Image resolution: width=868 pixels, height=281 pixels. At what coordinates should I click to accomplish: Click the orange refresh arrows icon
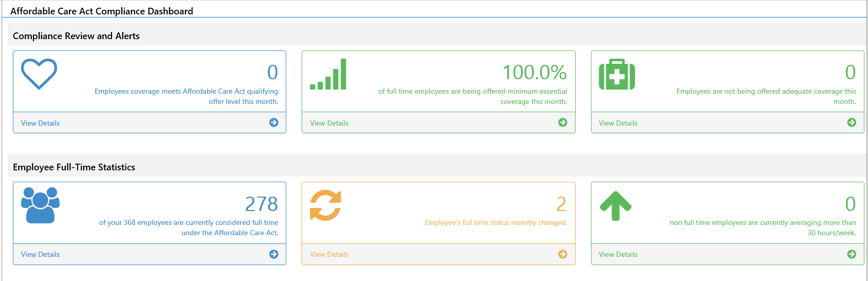[325, 205]
